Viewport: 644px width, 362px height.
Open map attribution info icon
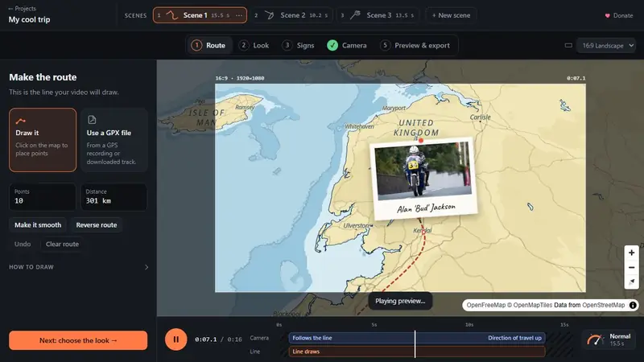633,305
